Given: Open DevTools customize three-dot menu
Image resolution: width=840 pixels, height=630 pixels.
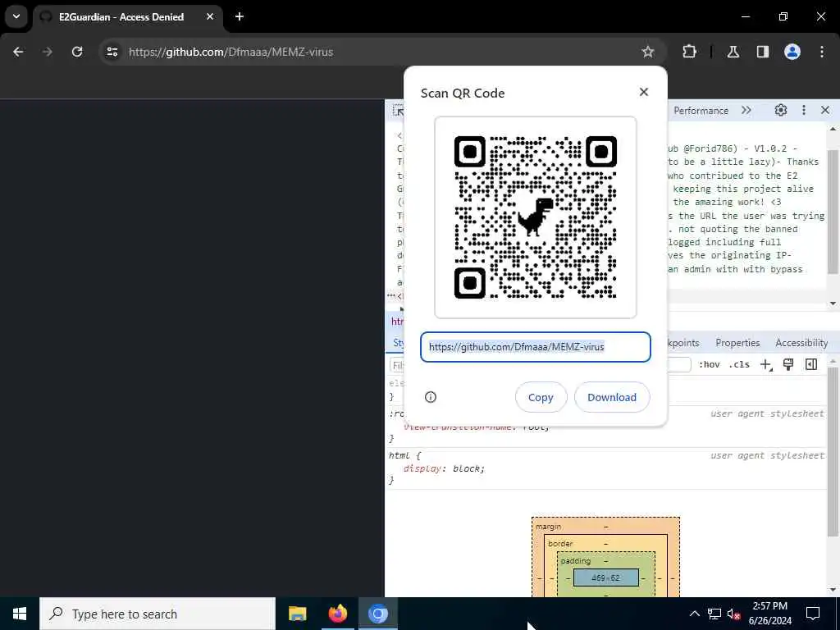Looking at the screenshot, I should tap(804, 111).
